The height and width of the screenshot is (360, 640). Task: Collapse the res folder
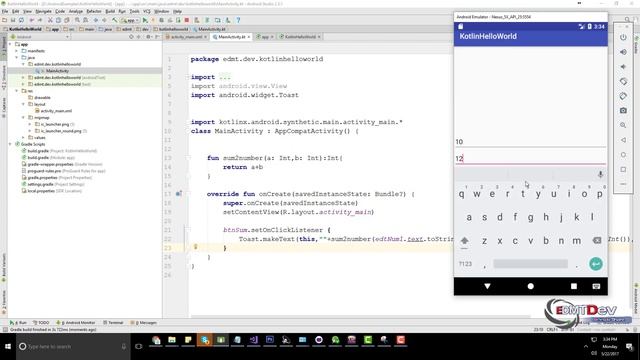coord(17,91)
